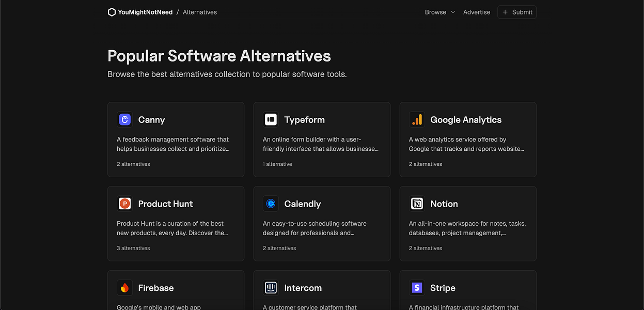Click the Typeform online form builder description
Screen dimensions: 644x310
[321, 144]
